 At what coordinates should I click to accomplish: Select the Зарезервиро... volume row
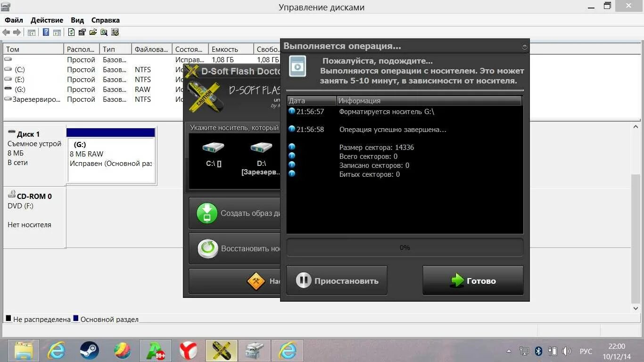pyautogui.click(x=93, y=99)
